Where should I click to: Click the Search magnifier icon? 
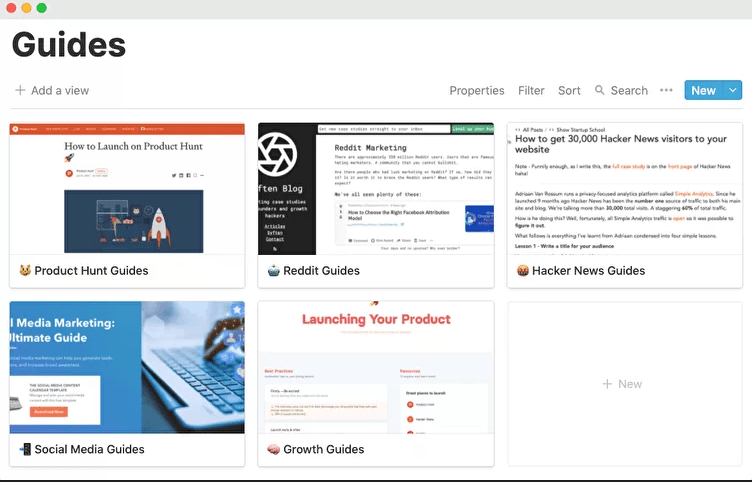coord(600,90)
